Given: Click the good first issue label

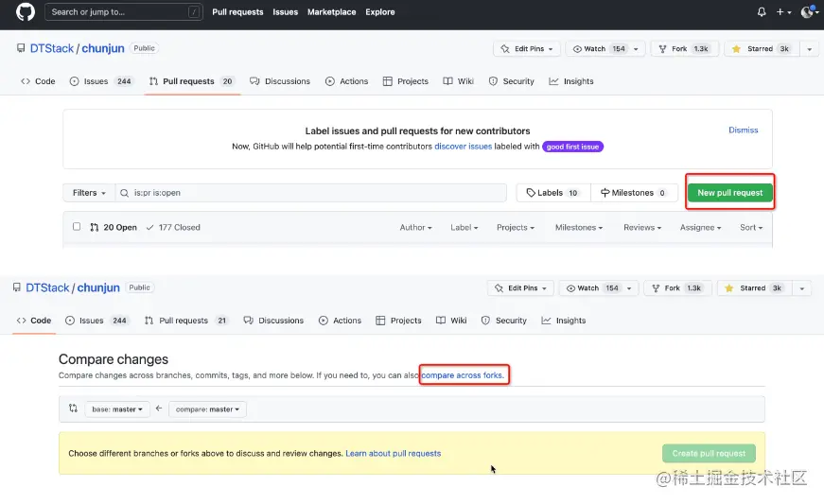Looking at the screenshot, I should click(572, 147).
